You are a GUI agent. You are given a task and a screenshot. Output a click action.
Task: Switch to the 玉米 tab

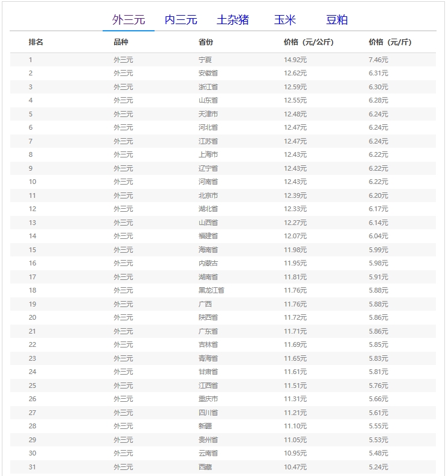point(284,20)
